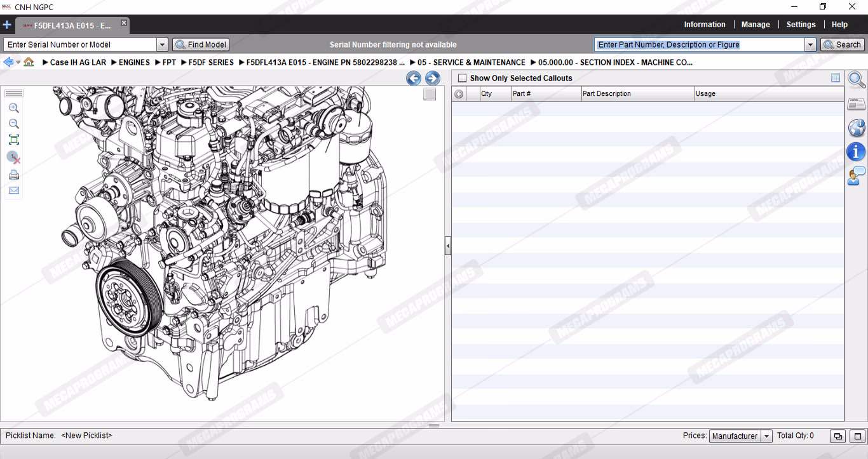Go to next figure arrow

[432, 78]
